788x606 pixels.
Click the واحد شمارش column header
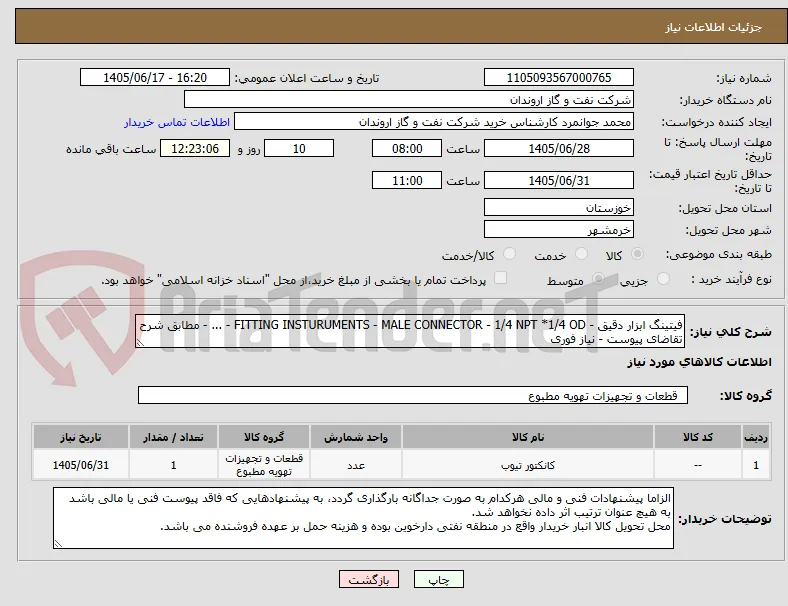356,437
